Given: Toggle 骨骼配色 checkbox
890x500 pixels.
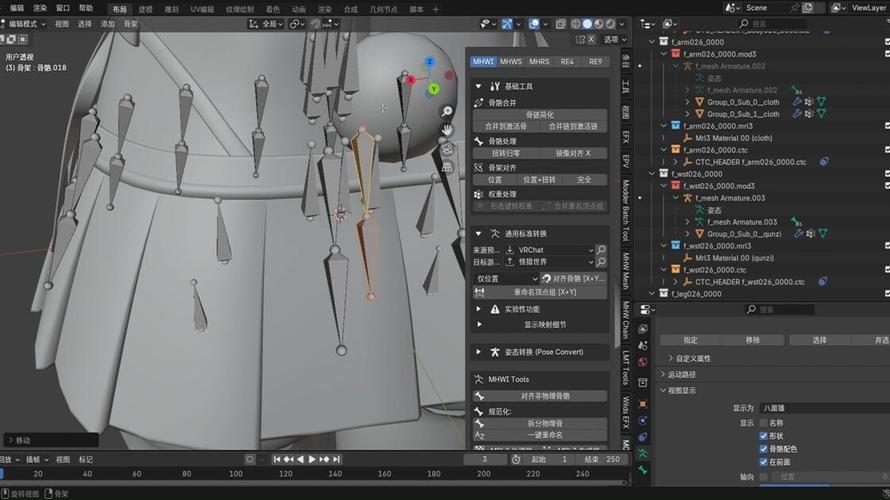Looking at the screenshot, I should pos(763,449).
